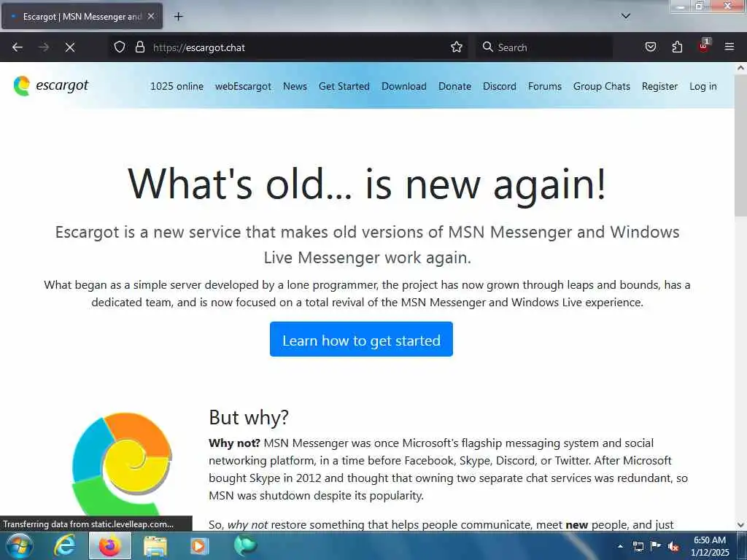The height and width of the screenshot is (560, 747).
Task: Click the Firefox taskbar icon
Action: tap(110, 545)
